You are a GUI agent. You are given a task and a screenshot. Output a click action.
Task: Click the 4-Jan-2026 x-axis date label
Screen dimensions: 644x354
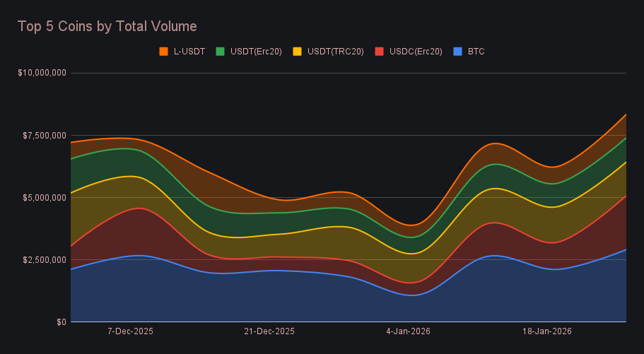[408, 331]
